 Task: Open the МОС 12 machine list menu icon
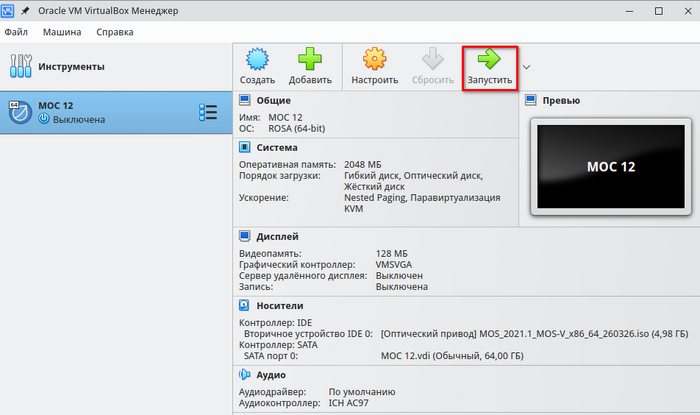[x=208, y=113]
